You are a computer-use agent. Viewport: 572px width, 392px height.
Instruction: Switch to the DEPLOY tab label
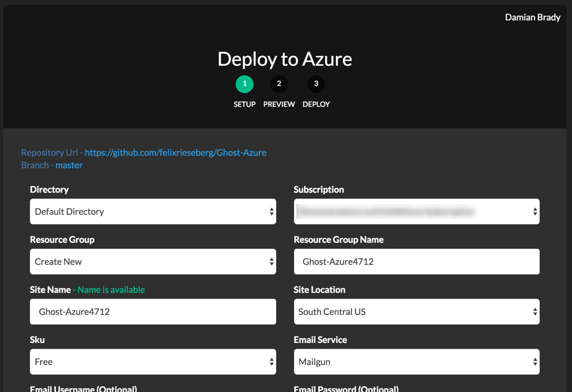[316, 104]
